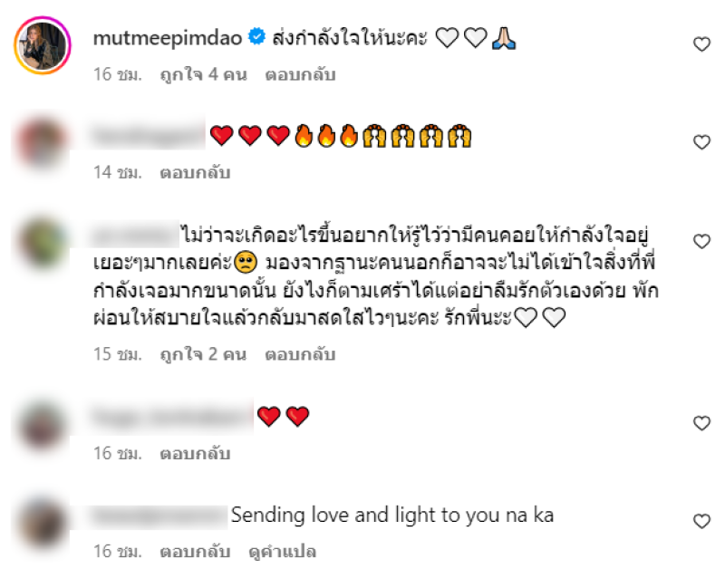Reply to the 14 ชม. emoji comment

coord(195,172)
